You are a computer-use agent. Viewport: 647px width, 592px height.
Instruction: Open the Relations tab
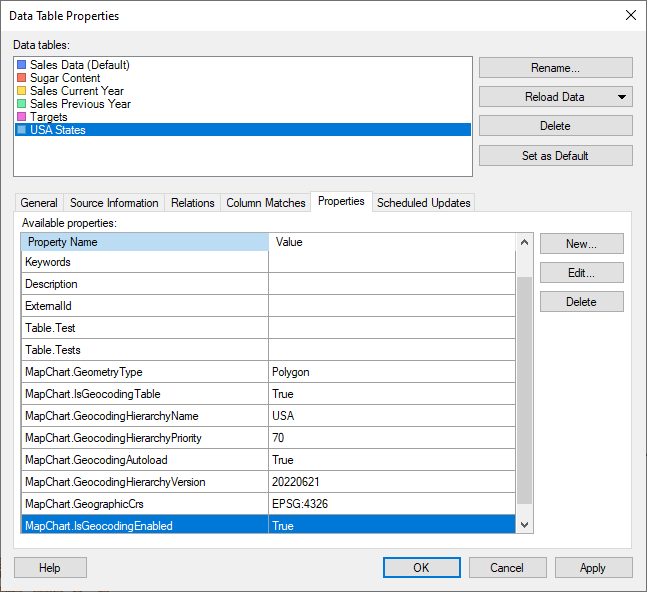coord(192,203)
